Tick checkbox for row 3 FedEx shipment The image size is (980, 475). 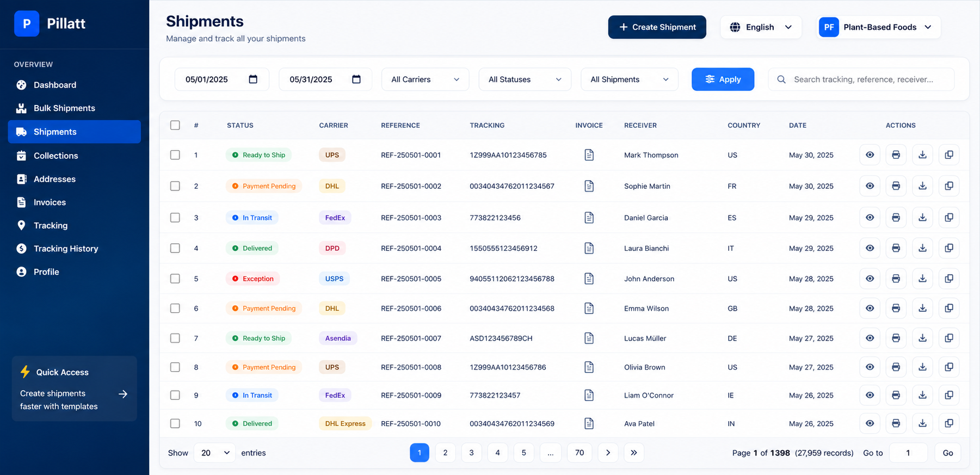click(175, 218)
